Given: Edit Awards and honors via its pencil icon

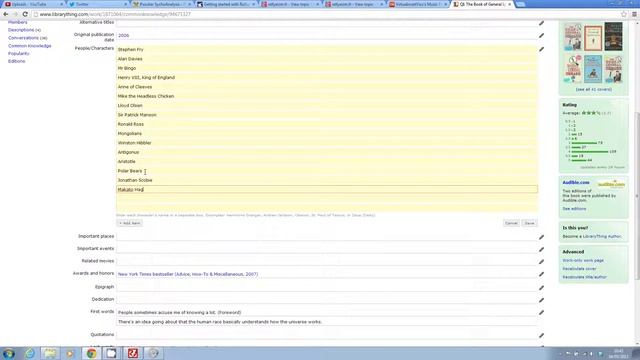Looking at the screenshot, I should tap(541, 274).
